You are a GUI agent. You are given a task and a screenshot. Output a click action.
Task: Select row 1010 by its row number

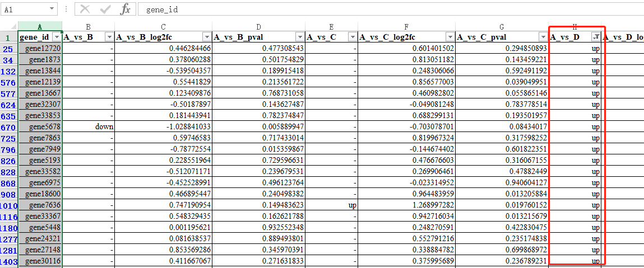point(8,205)
